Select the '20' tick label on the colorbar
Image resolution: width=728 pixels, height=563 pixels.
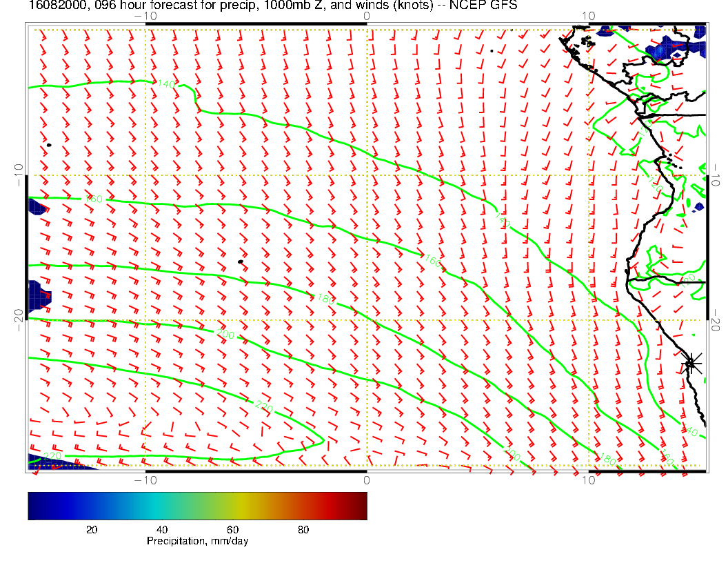tap(92, 530)
